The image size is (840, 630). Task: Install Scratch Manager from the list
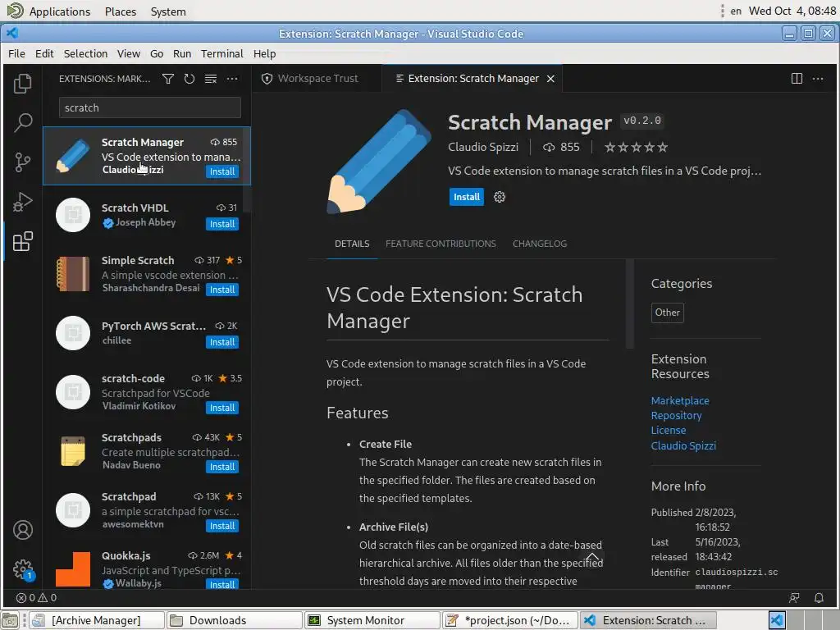[221, 171]
